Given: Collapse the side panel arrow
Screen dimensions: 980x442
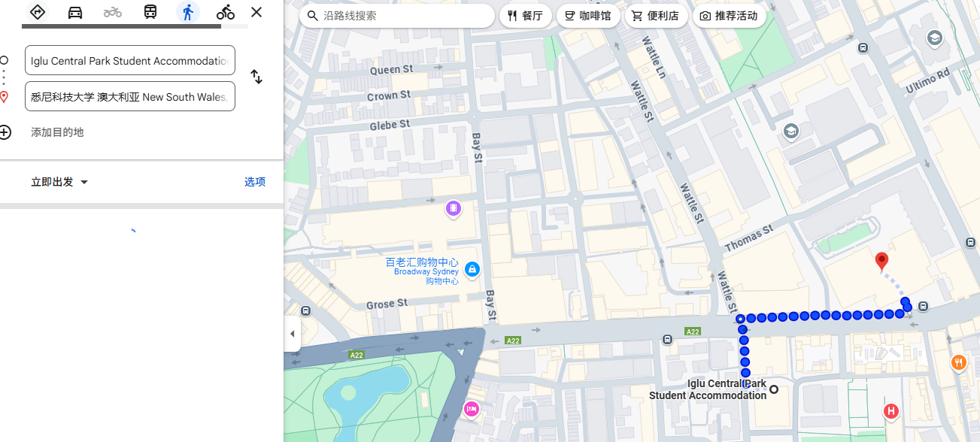Looking at the screenshot, I should (x=293, y=334).
